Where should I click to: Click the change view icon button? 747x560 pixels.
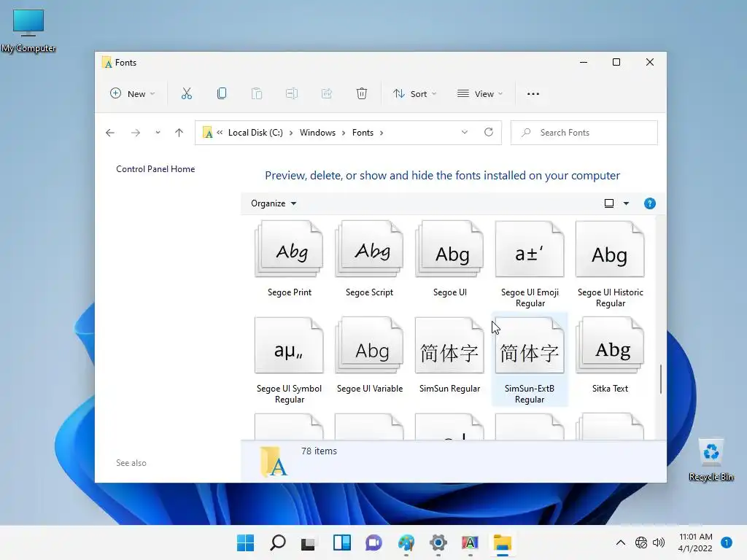609,203
